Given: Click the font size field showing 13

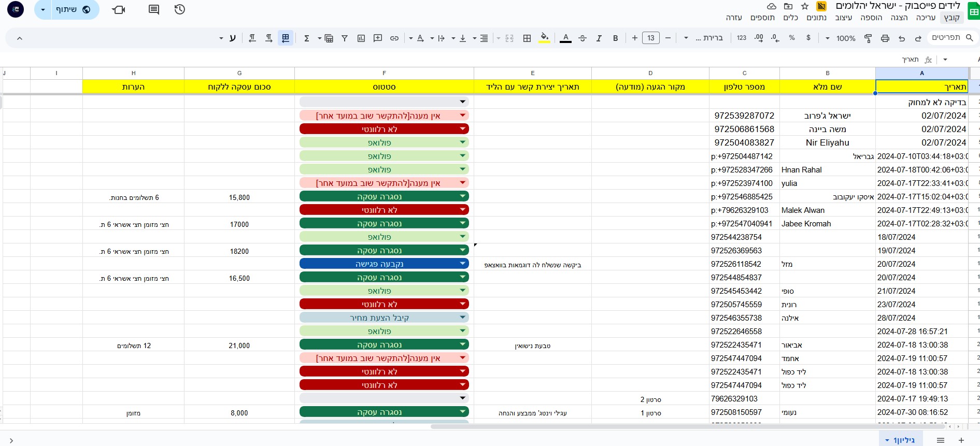Looking at the screenshot, I should pyautogui.click(x=651, y=38).
